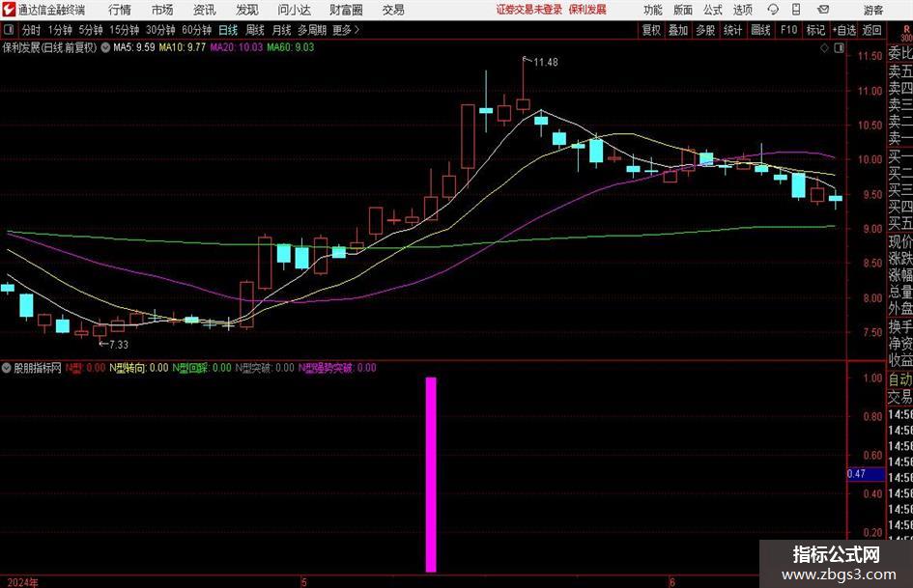The width and height of the screenshot is (913, 588).
Task: Open the 选项 menu
Action: click(x=742, y=10)
